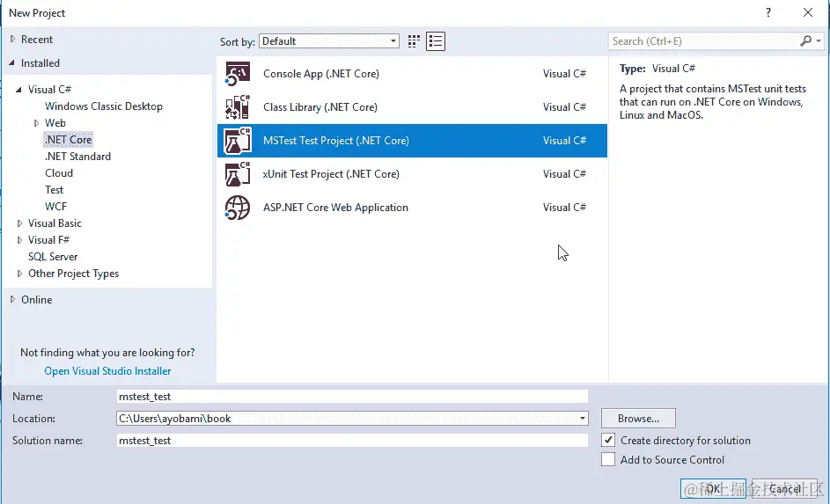Click the MSTest Test Project flask icon
Image resolution: width=830 pixels, height=504 pixels.
click(237, 141)
